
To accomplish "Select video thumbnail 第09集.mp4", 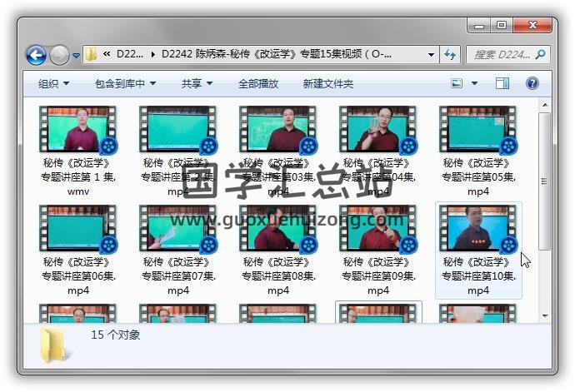I will [378, 228].
